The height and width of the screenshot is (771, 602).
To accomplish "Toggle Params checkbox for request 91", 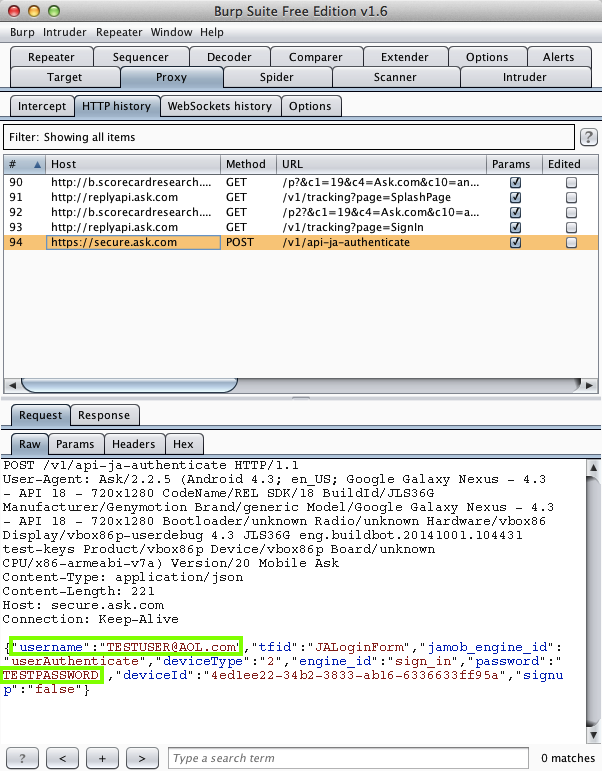I will click(x=515, y=197).
